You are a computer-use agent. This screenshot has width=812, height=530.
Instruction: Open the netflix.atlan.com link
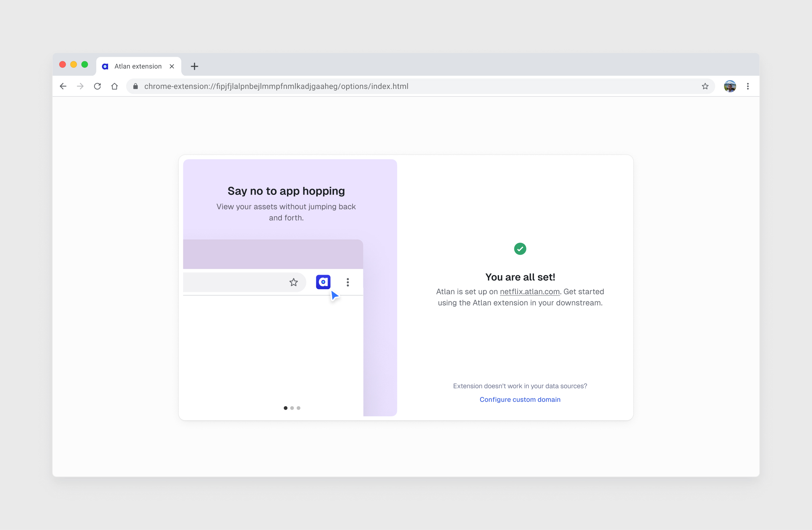point(529,292)
